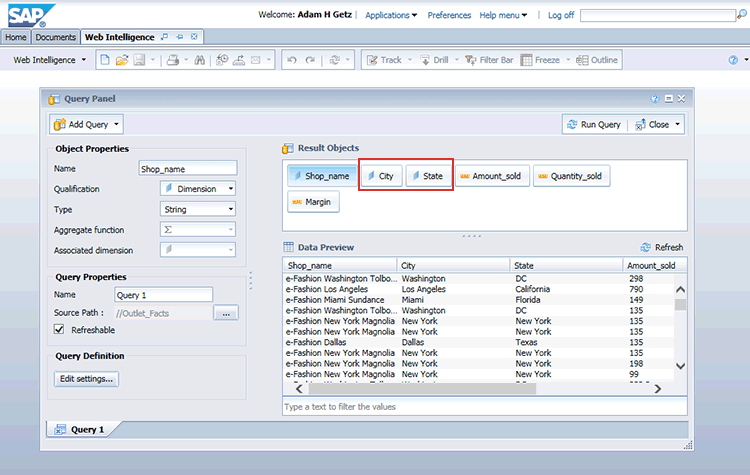Viewport: 750px width, 475px height.
Task: Open the Help menu
Action: click(503, 15)
